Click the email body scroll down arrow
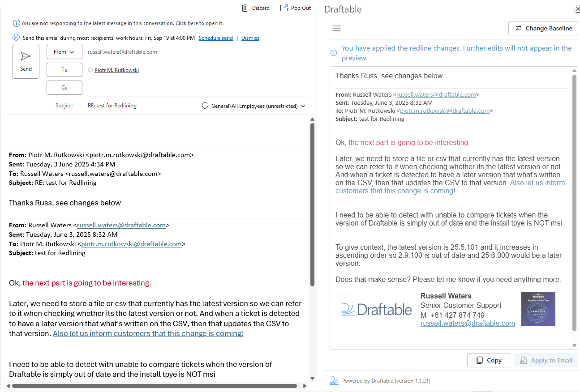The image size is (580, 392). coord(312,379)
